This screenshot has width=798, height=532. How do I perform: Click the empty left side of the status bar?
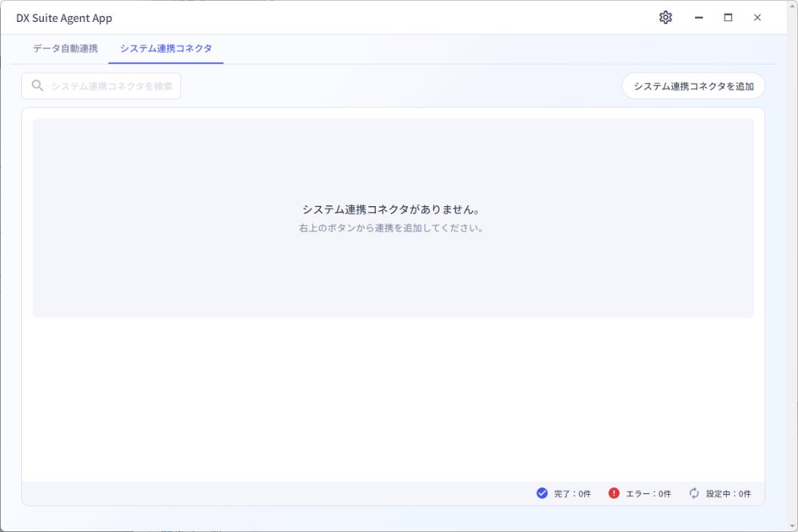coord(227,493)
